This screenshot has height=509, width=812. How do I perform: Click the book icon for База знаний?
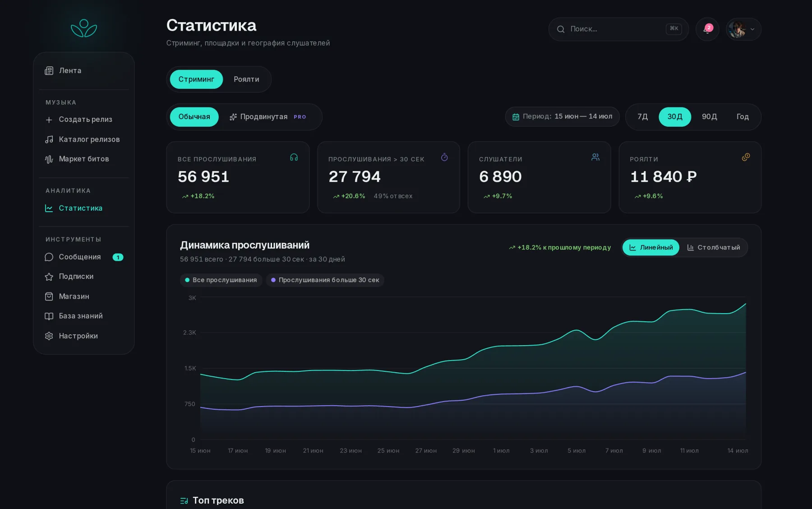49,316
